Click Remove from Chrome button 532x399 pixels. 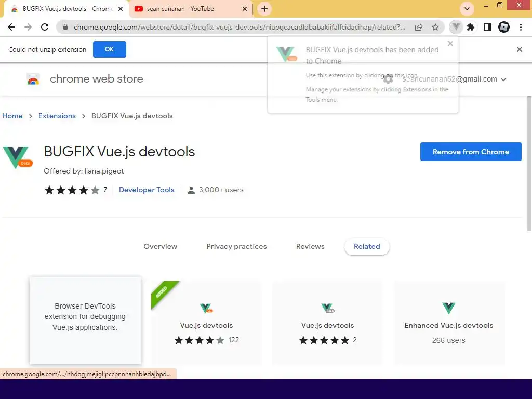tap(471, 152)
